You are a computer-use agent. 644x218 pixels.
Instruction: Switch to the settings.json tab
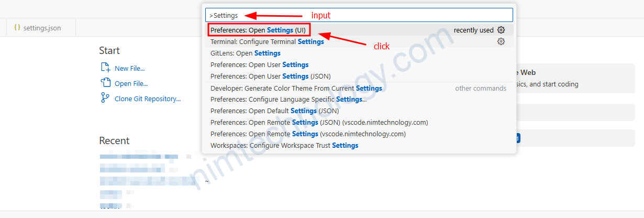coord(38,28)
